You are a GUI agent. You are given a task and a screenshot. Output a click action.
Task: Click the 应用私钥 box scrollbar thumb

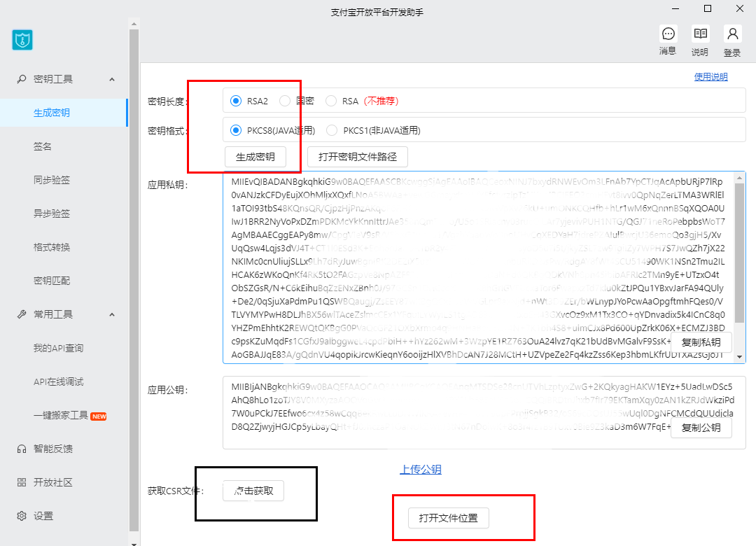tap(739, 253)
